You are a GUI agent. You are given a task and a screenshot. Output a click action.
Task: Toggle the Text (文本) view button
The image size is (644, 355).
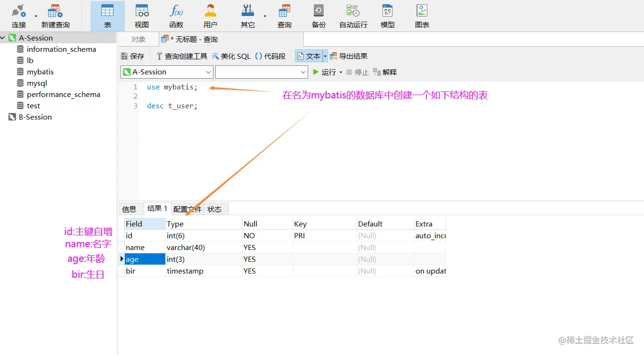(x=309, y=56)
